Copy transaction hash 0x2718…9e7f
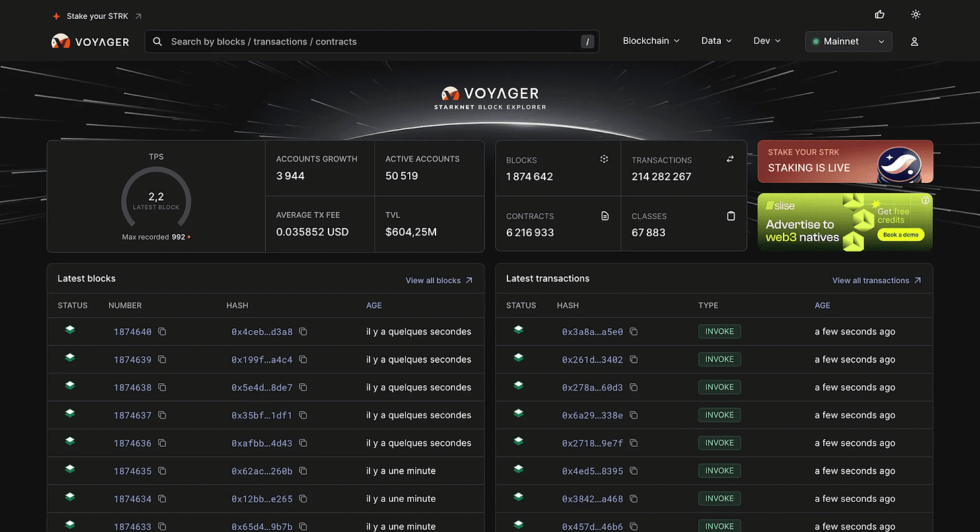 (633, 443)
